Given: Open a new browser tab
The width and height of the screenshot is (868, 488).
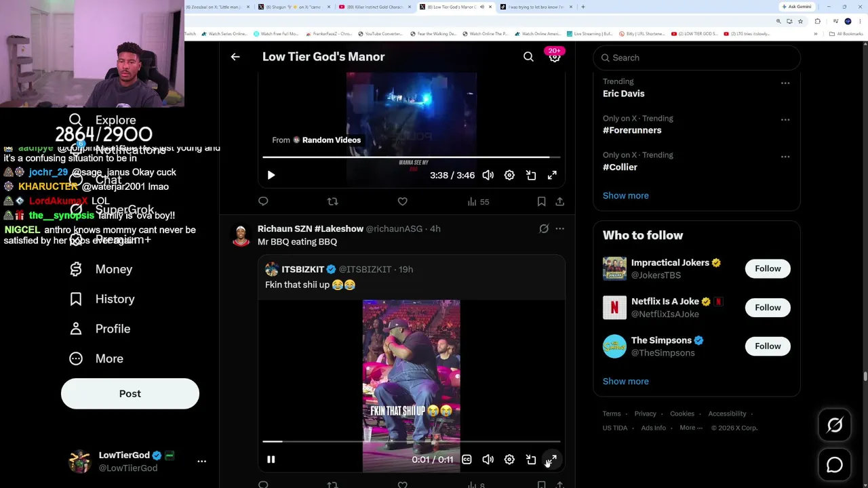Looking at the screenshot, I should coord(583,7).
